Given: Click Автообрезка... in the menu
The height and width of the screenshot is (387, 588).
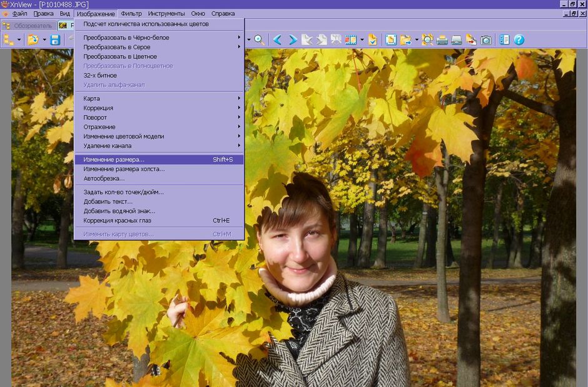Looking at the screenshot, I should click(x=104, y=178).
